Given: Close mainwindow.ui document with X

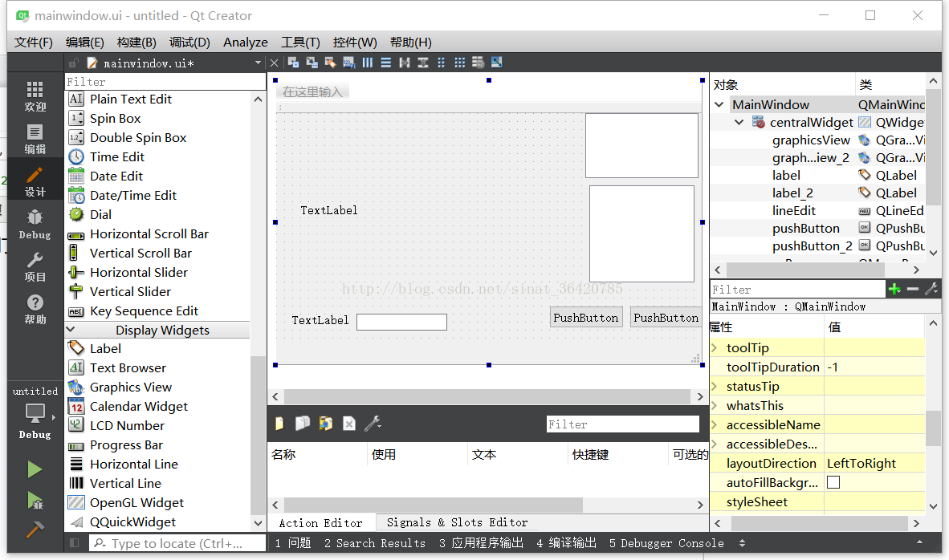Looking at the screenshot, I should click(x=274, y=63).
